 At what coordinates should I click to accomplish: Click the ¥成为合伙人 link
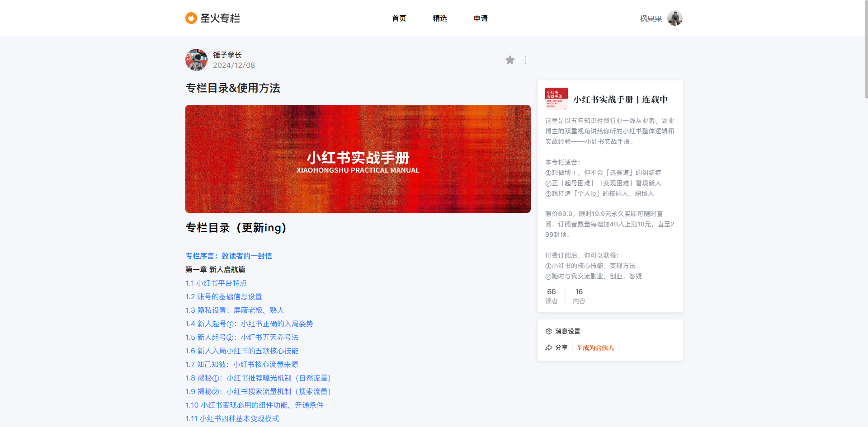click(x=595, y=347)
